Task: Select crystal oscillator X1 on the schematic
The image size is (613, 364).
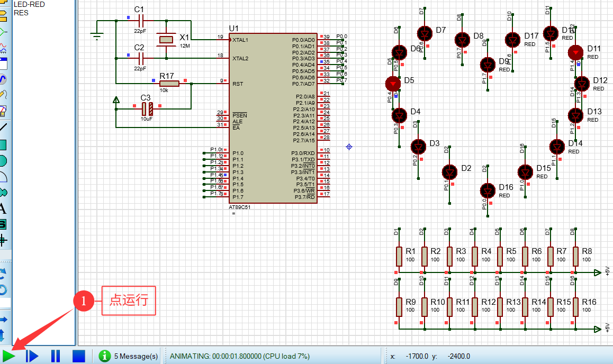Action: 166,40
